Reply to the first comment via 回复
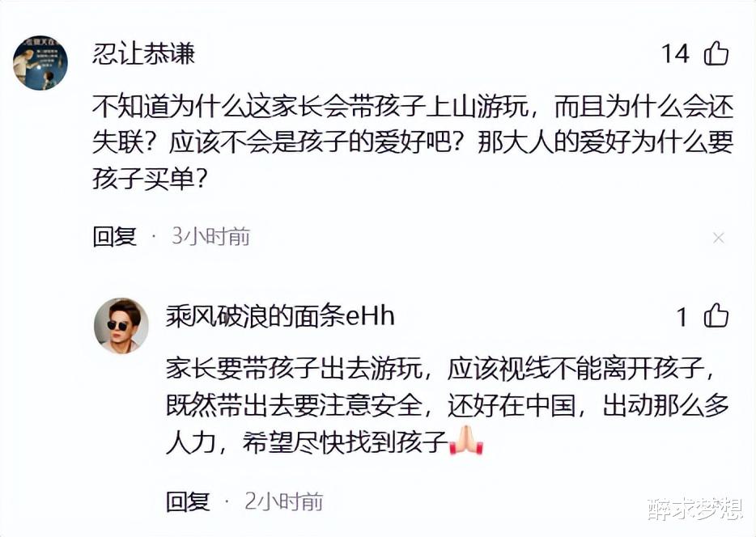Image resolution: width=756 pixels, height=537 pixels. [115, 236]
